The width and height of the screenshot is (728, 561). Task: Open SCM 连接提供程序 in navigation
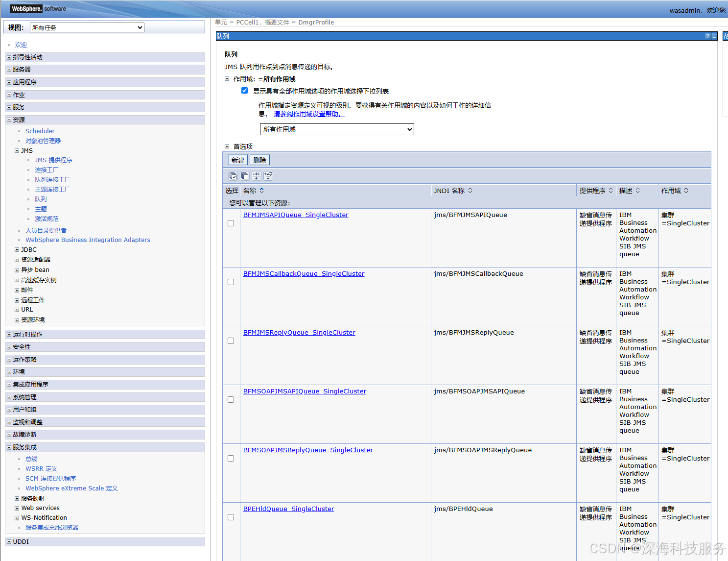(x=50, y=479)
